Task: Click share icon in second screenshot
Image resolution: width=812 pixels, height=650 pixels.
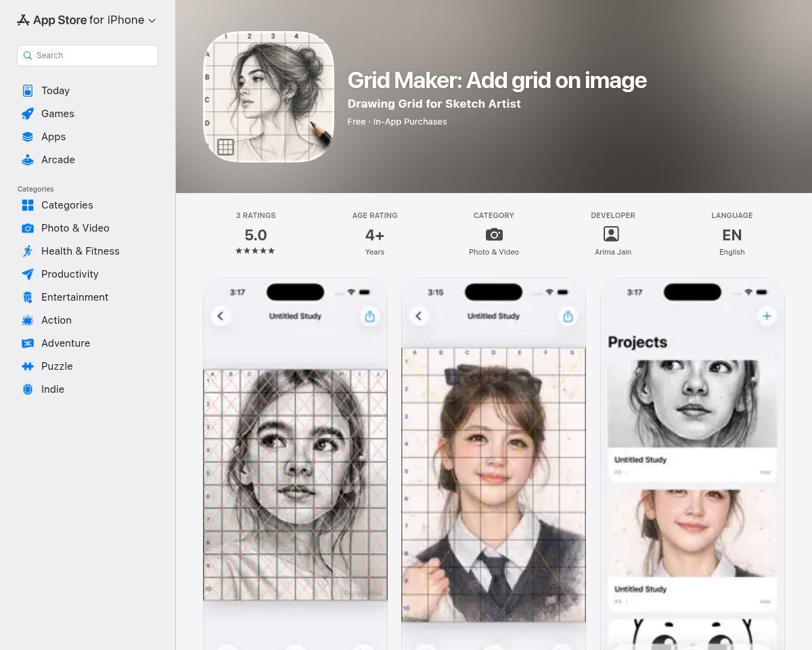Action: click(568, 316)
